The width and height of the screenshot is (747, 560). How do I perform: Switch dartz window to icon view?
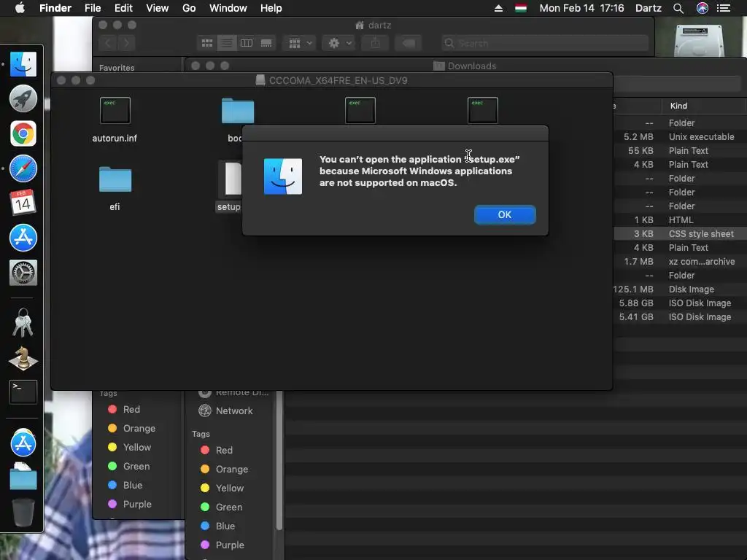207,43
